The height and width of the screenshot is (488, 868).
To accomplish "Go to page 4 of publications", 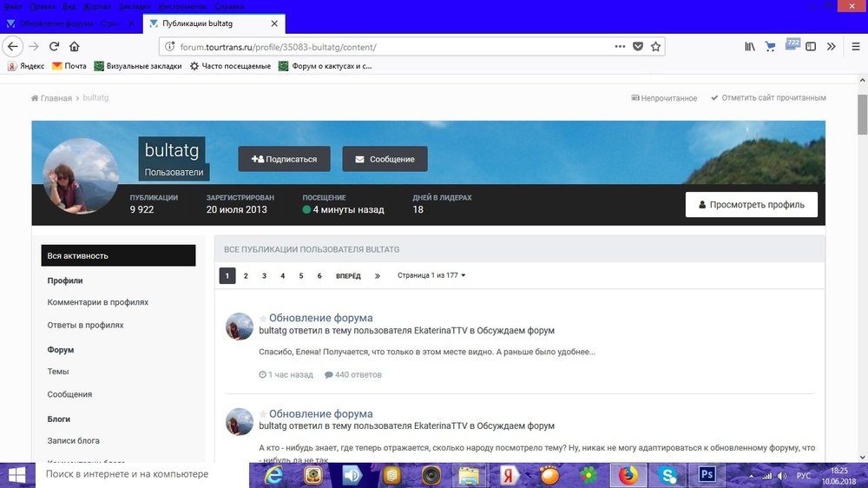I will pos(282,275).
